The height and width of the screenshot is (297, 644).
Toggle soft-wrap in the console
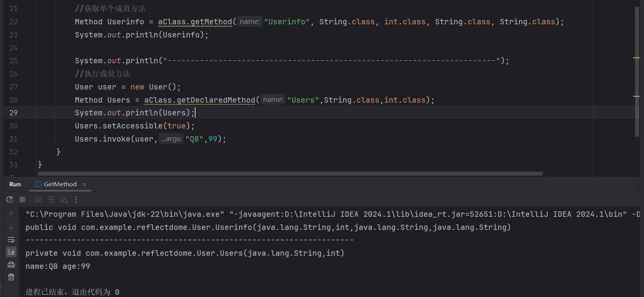(x=11, y=240)
